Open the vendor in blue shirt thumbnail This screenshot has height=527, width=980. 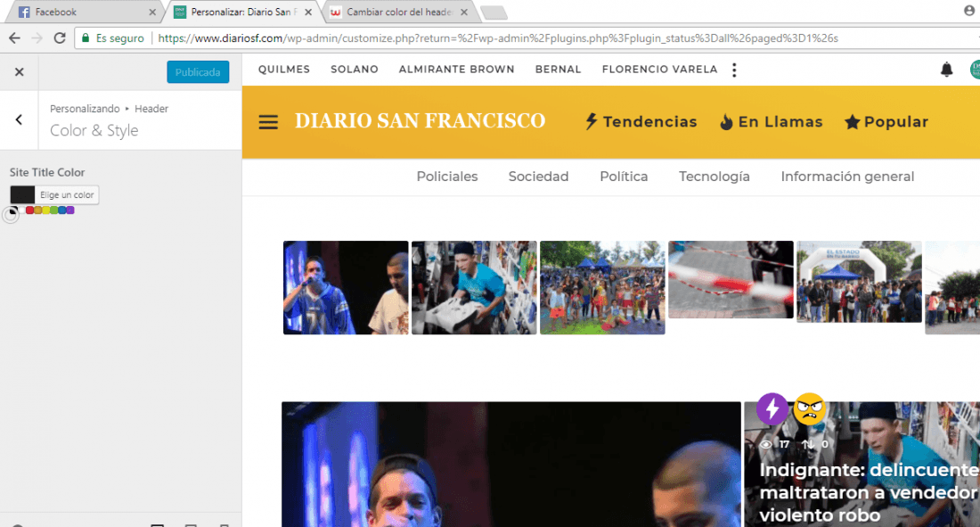(474, 287)
